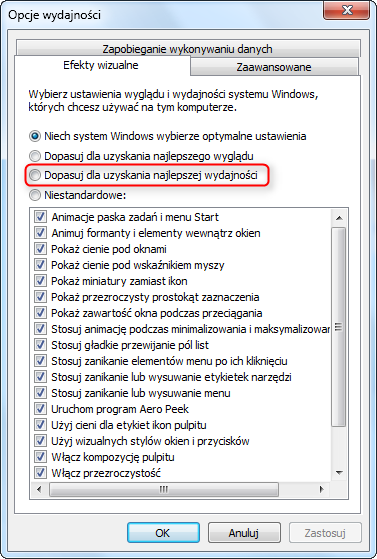This screenshot has width=377, height=559.
Task: Click the list's scroll up arrow
Action: (339, 217)
